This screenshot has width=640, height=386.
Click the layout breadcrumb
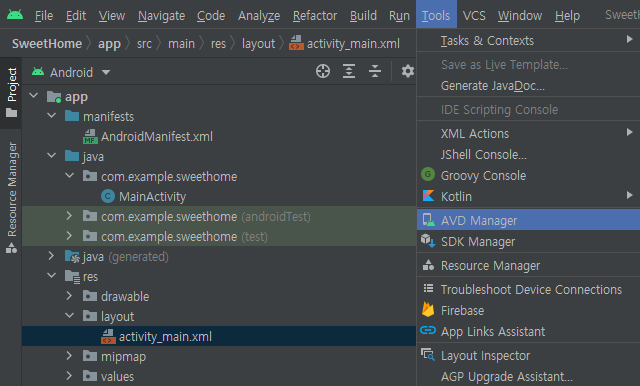tap(258, 43)
